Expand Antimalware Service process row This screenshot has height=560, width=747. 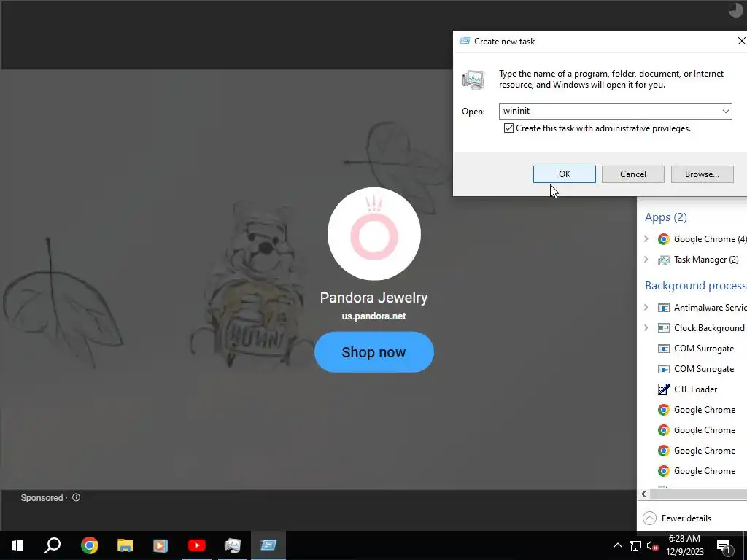pyautogui.click(x=646, y=307)
